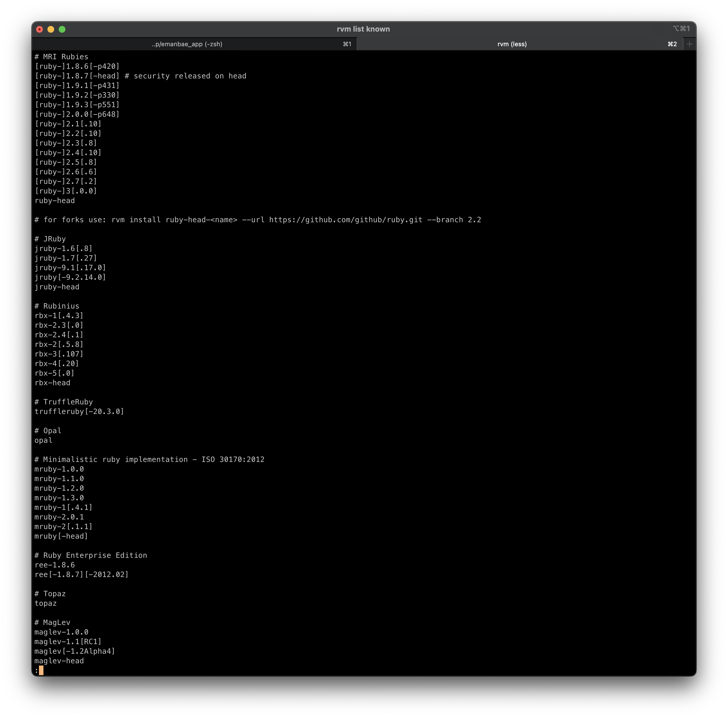Click the line 'mruby-1.0.0'
Image resolution: width=728 pixels, height=718 pixels.
tap(59, 470)
